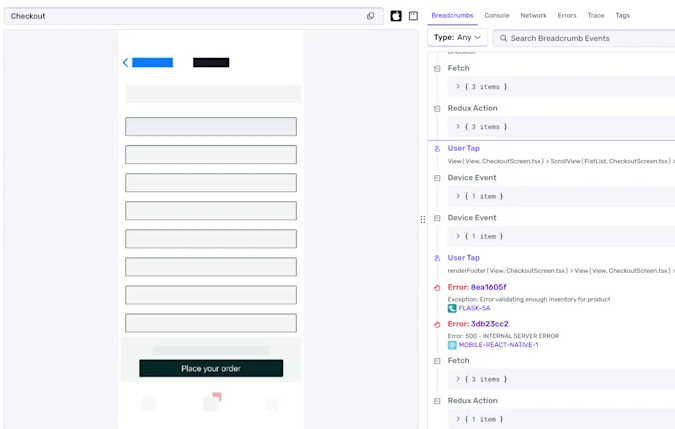This screenshot has height=429, width=675.
Task: Click the search magnifier icon in breadcrumb search
Action: (503, 38)
